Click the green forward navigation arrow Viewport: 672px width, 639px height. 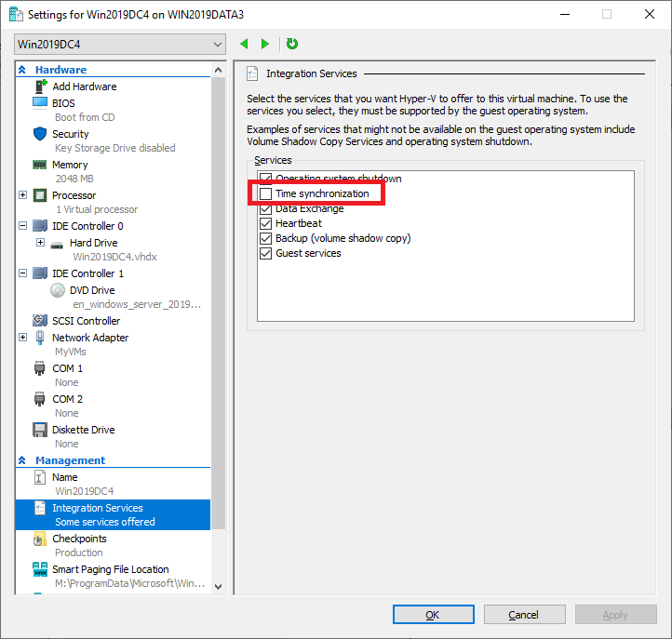(265, 44)
